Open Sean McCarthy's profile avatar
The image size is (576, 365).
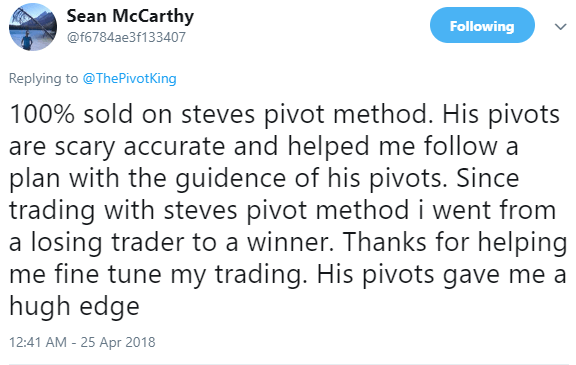[x=33, y=27]
